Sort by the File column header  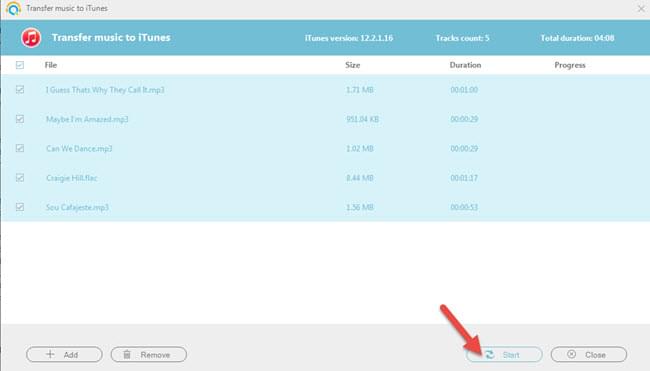(51, 65)
